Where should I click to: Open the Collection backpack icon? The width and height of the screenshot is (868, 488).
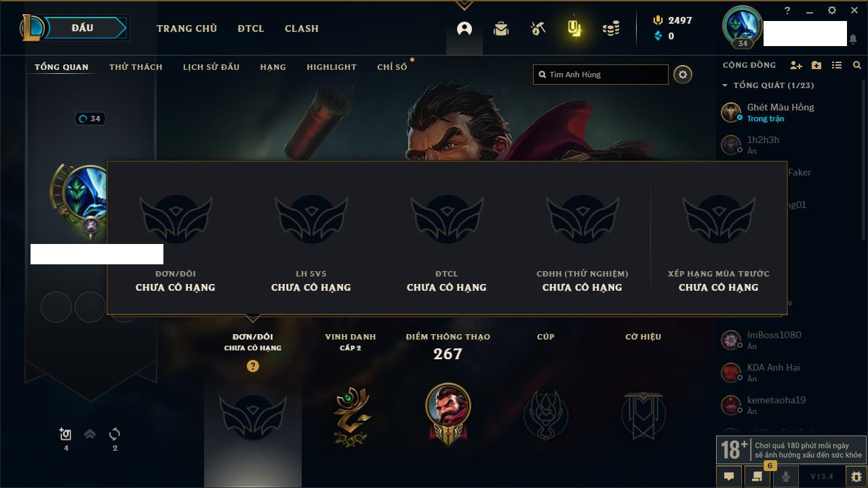501,28
